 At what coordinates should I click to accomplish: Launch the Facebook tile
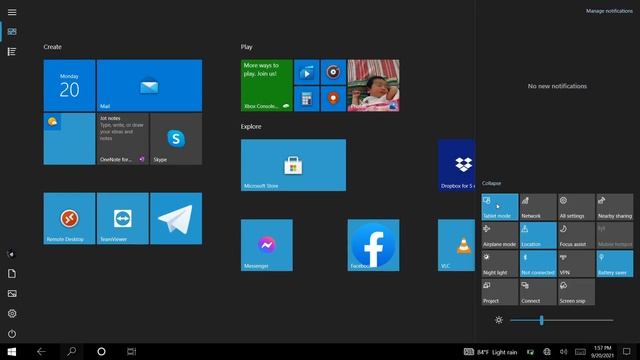(373, 245)
